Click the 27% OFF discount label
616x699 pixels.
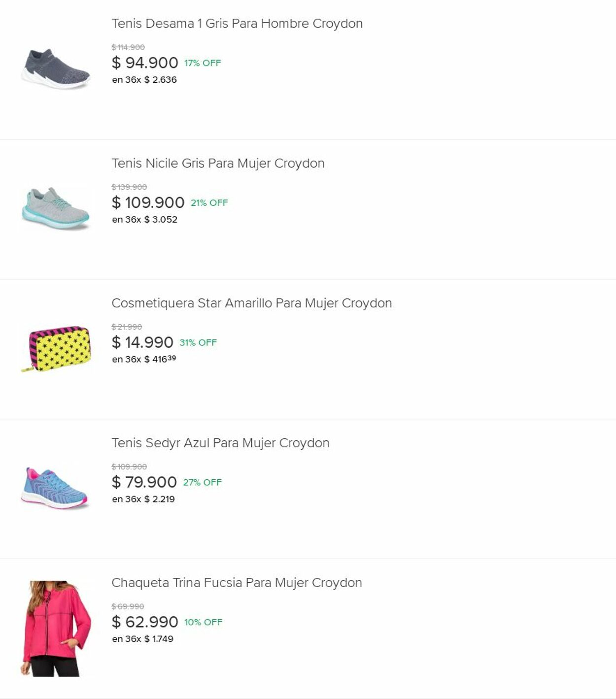[202, 482]
